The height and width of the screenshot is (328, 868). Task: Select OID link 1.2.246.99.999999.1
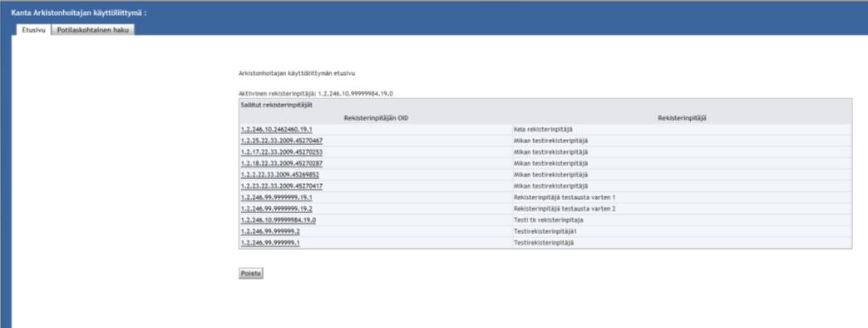click(x=270, y=243)
